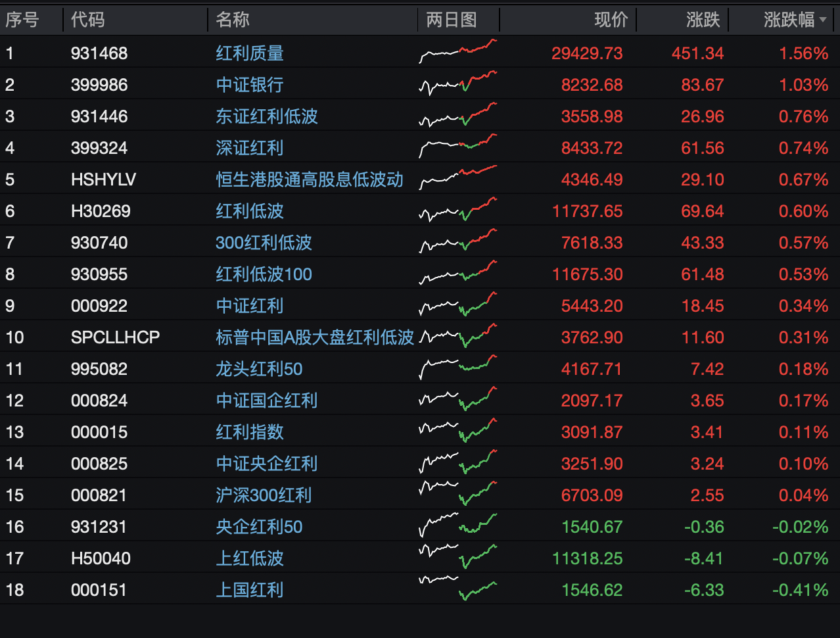Click change value 451.34

(x=698, y=53)
